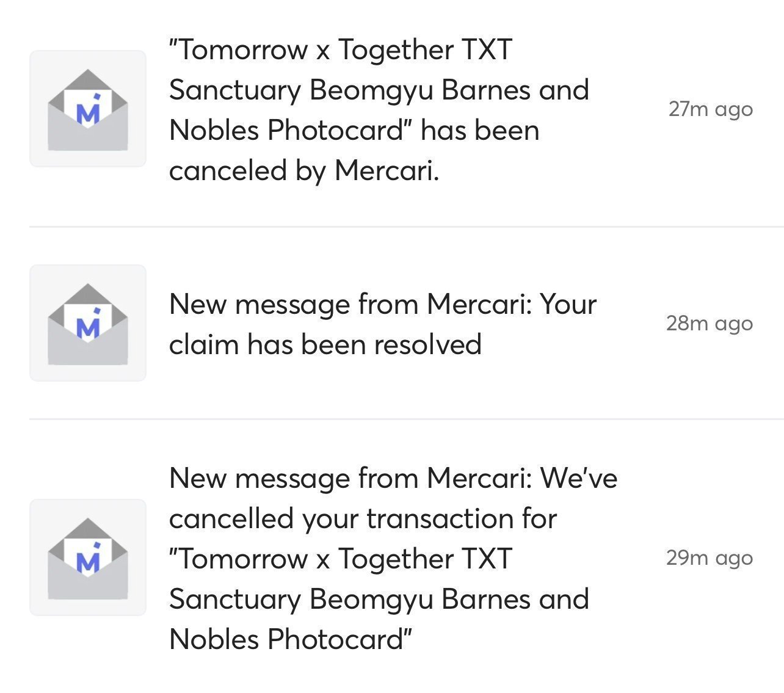Click the 'canceled by Mercari.' text line
This screenshot has width=784, height=693.
click(x=304, y=170)
